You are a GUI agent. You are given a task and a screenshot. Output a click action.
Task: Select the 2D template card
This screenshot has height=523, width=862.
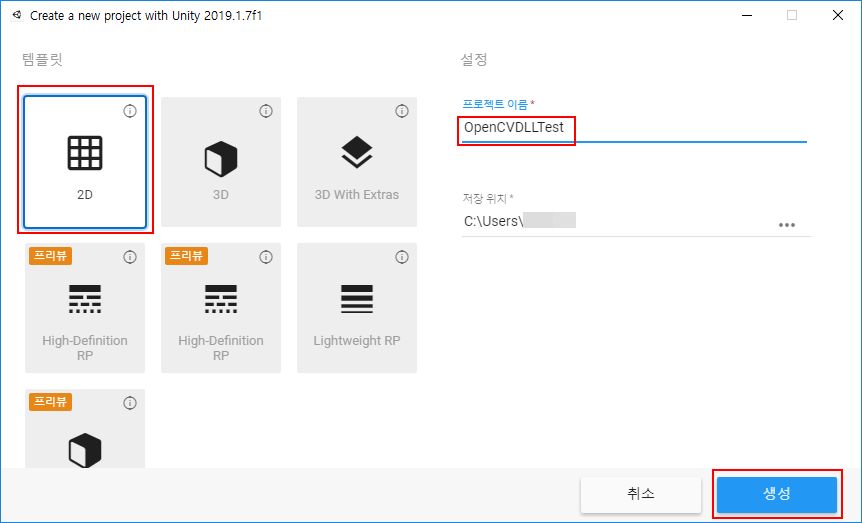point(85,162)
